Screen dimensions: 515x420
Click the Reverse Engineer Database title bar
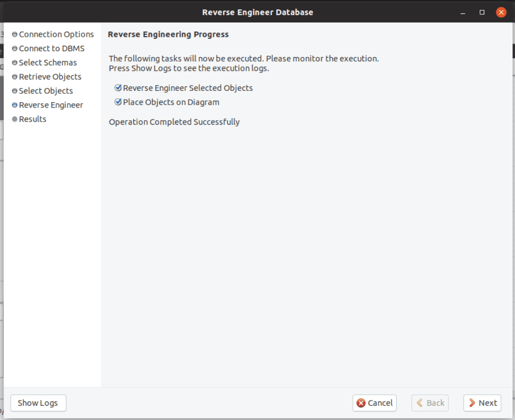pyautogui.click(x=258, y=12)
